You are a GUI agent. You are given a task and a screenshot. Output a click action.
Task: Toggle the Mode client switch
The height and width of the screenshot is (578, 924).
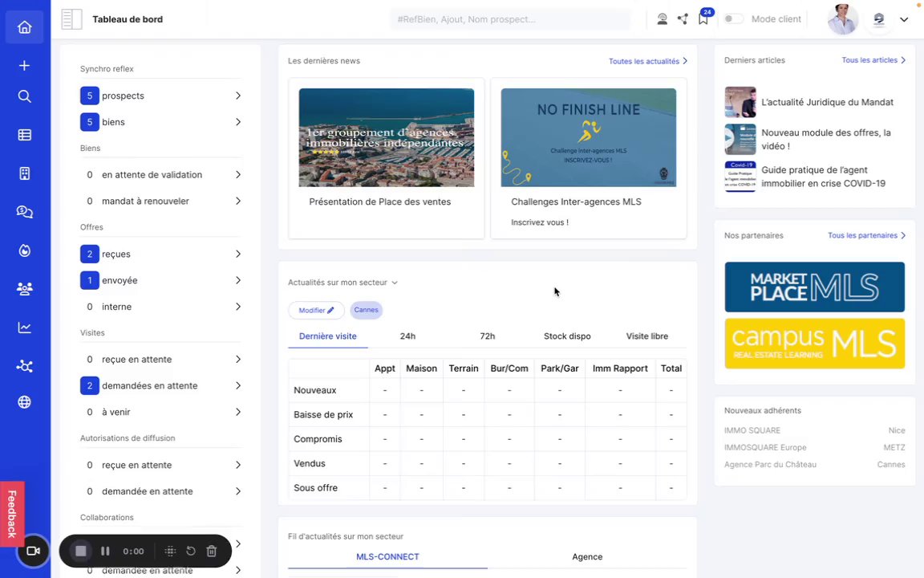click(x=734, y=19)
